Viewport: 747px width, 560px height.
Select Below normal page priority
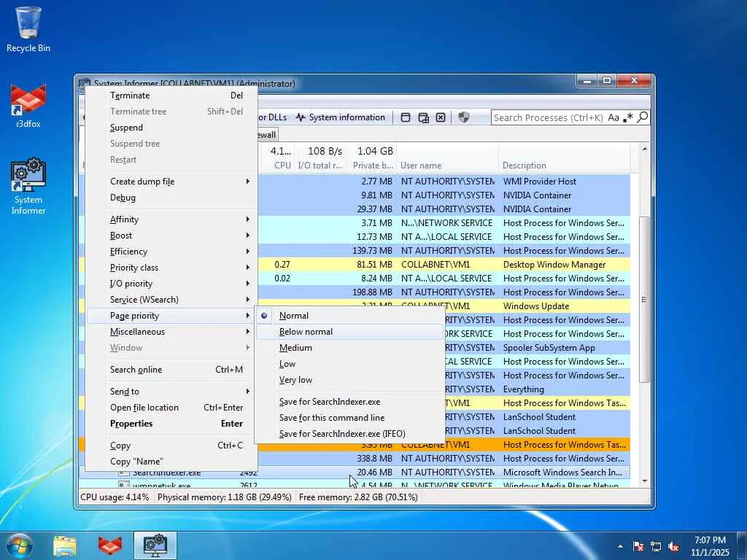pyautogui.click(x=350, y=332)
